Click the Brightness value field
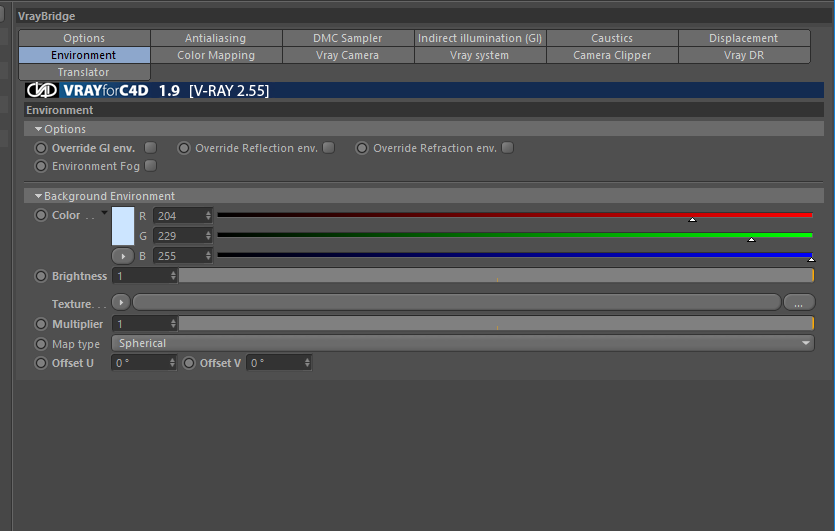 [x=141, y=276]
